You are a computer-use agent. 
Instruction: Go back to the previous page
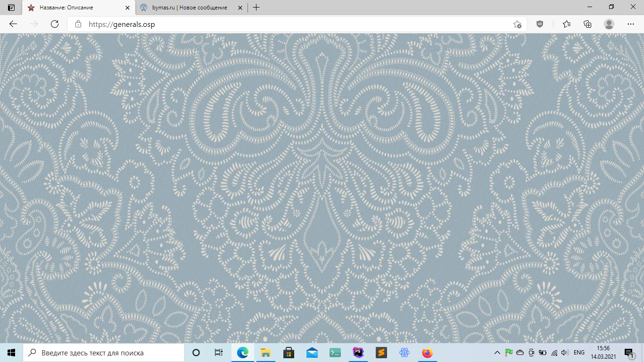13,24
